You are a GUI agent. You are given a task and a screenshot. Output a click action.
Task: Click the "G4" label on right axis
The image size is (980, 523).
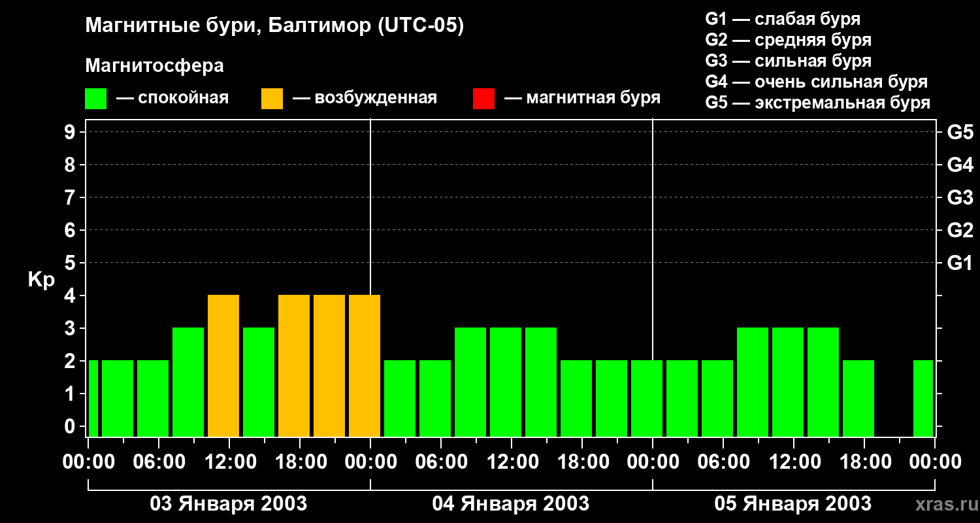960,165
